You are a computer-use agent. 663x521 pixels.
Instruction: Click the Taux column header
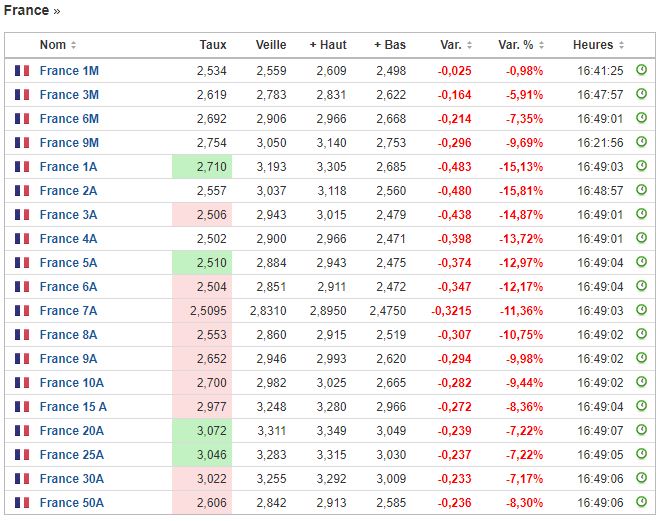click(x=212, y=45)
